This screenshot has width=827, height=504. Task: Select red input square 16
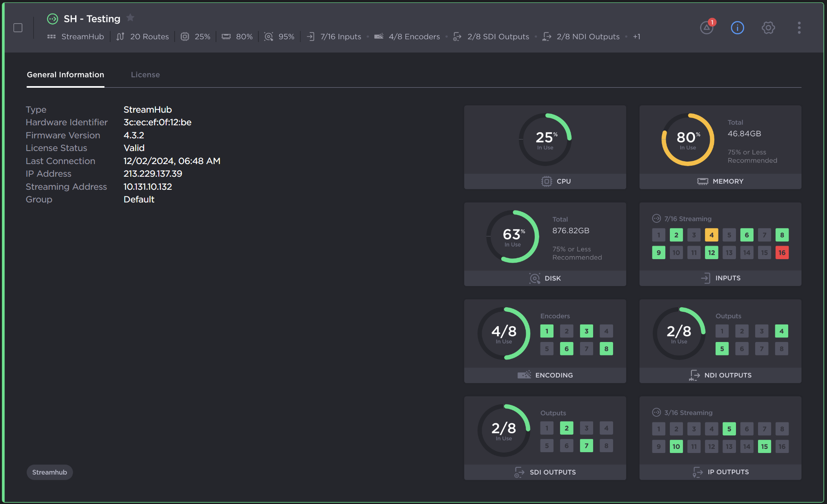pos(782,253)
